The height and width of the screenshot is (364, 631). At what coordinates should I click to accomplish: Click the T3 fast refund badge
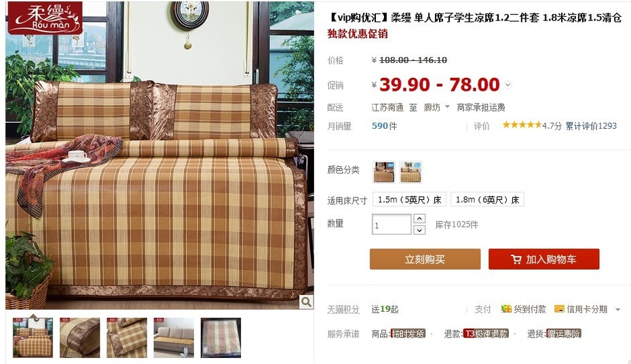click(x=486, y=333)
